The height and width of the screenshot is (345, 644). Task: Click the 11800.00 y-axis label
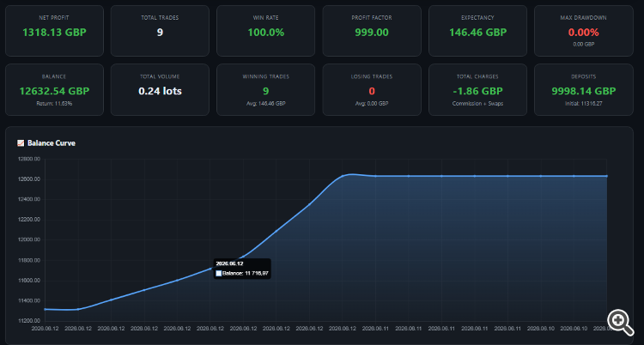click(28, 260)
